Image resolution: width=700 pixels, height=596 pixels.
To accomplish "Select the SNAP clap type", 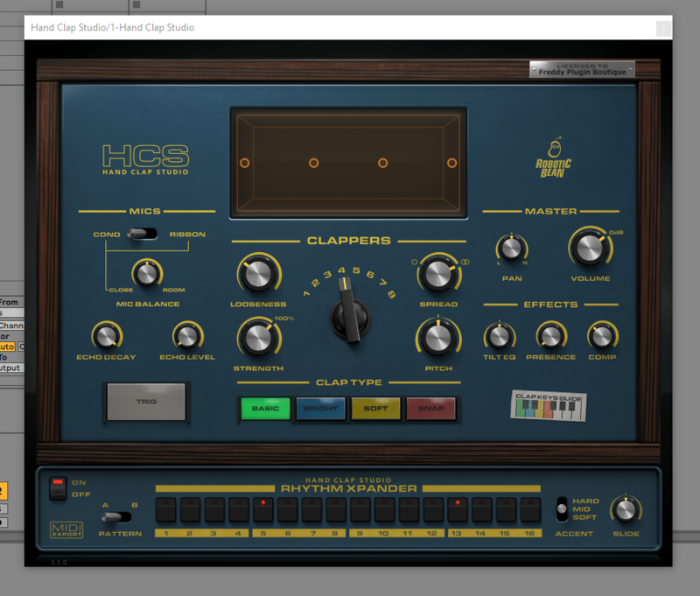I will (x=431, y=409).
